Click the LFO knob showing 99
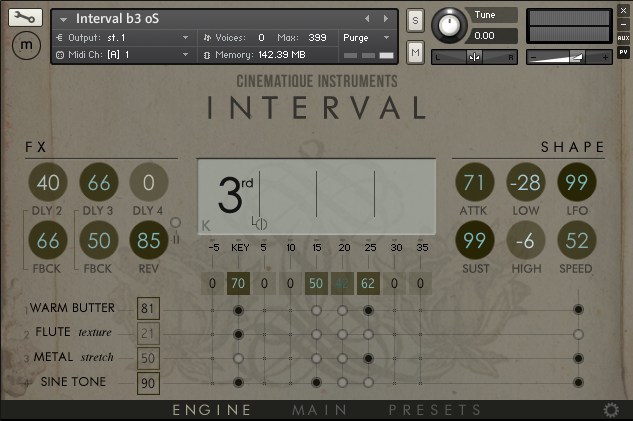The image size is (633, 421). pos(577,182)
